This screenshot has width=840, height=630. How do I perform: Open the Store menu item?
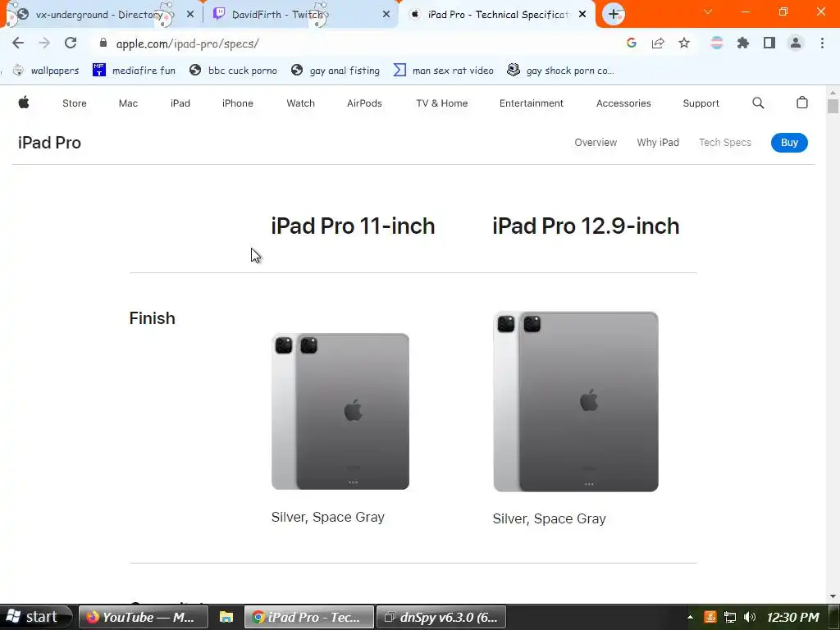(x=75, y=103)
